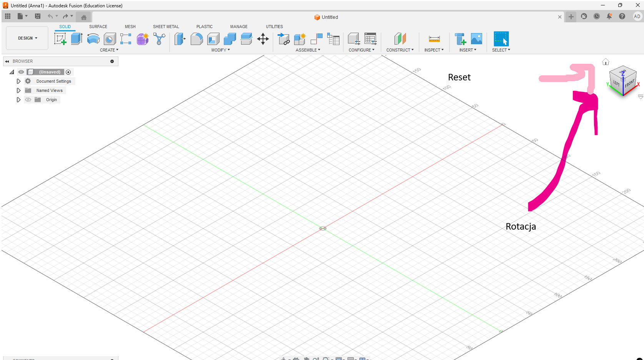This screenshot has width=644, height=360.
Task: Open Bill of Materials table icon
Action: (x=333, y=39)
